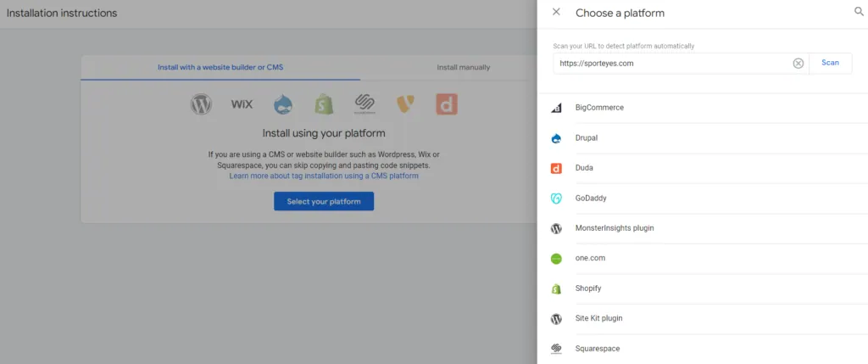Click Select your platform button
This screenshot has height=364, width=868.
coord(324,201)
